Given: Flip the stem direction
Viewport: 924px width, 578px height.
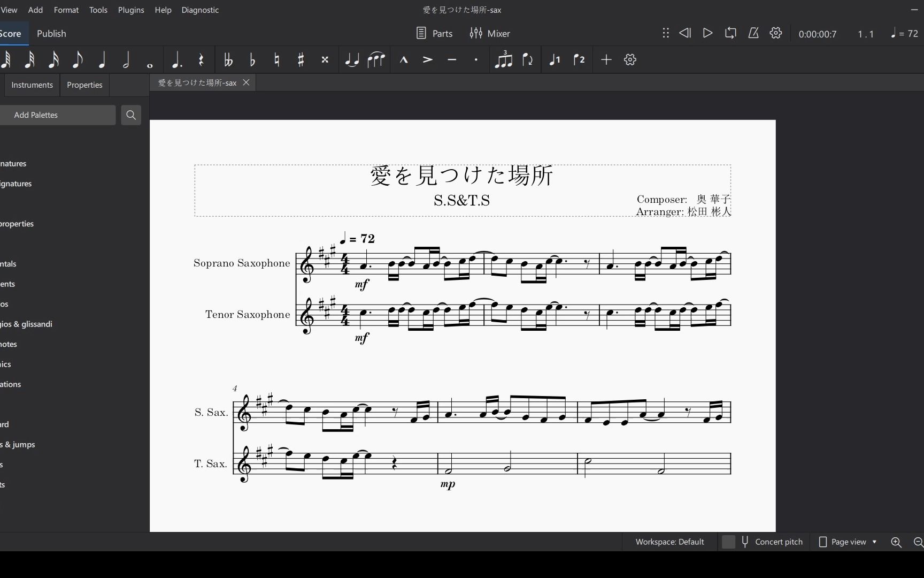Looking at the screenshot, I should [x=528, y=60].
